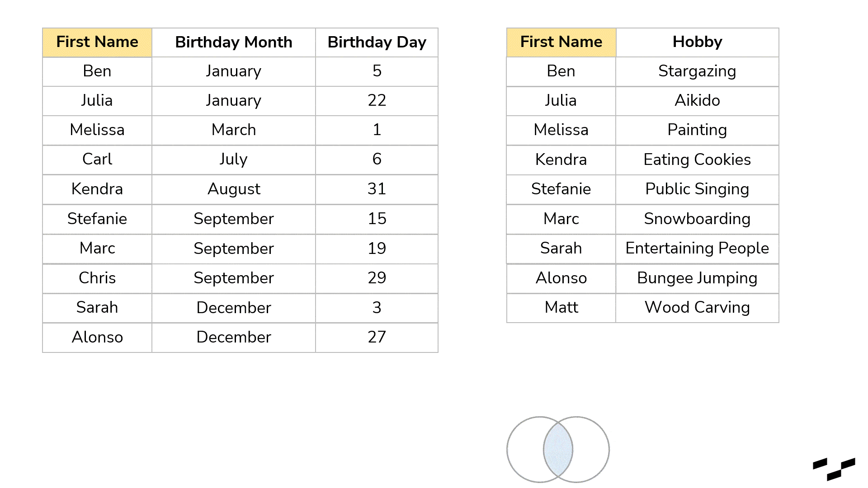The height and width of the screenshot is (488, 868).
Task: Click the Eating Cookies cell
Action: pyautogui.click(x=697, y=160)
